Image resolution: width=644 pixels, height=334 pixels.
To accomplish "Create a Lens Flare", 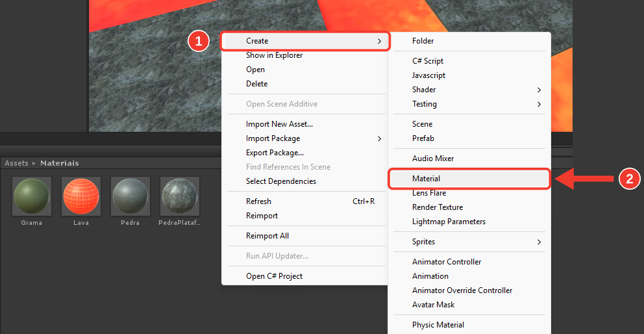I will click(469, 192).
